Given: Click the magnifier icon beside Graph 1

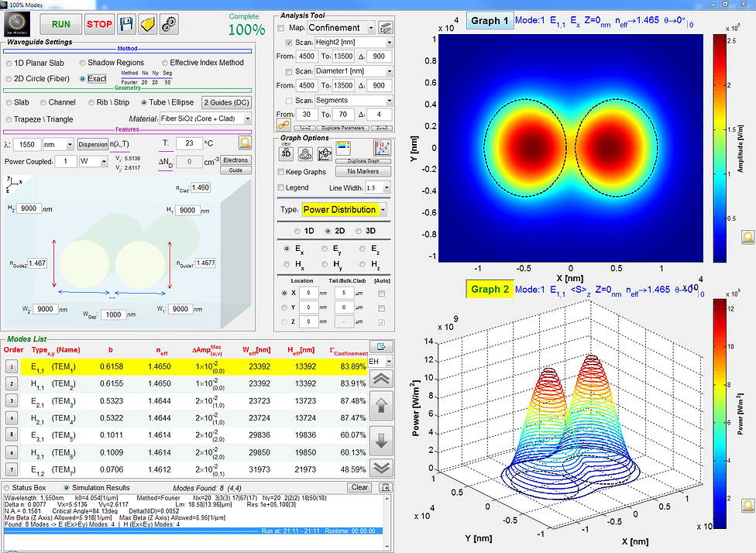Looking at the screenshot, I should [x=747, y=238].
